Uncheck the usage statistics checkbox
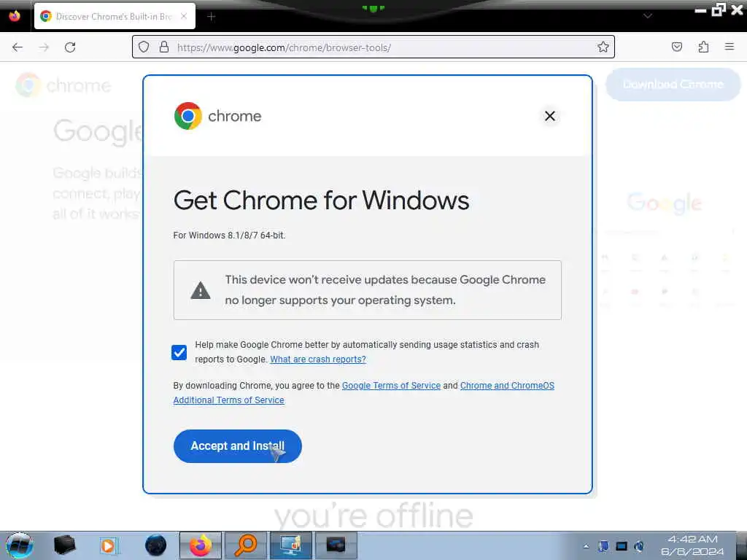The height and width of the screenshot is (560, 747). click(179, 352)
